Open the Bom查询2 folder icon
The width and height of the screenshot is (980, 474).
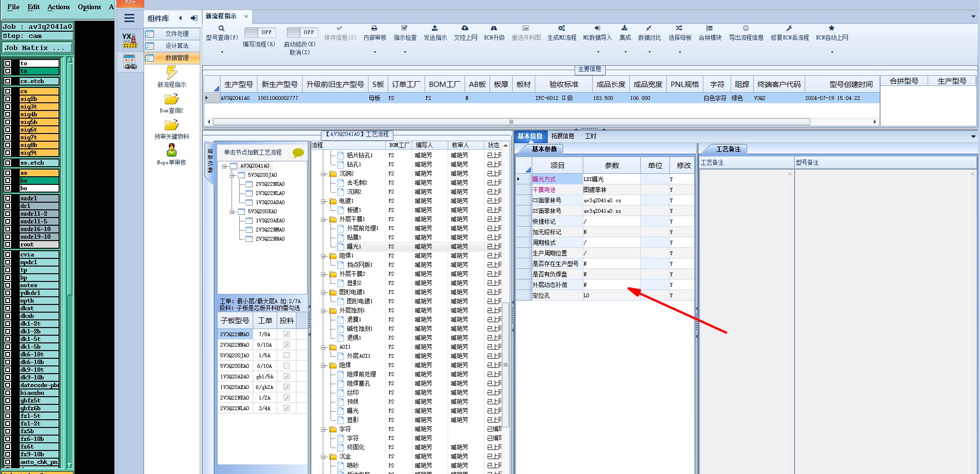pos(171,99)
